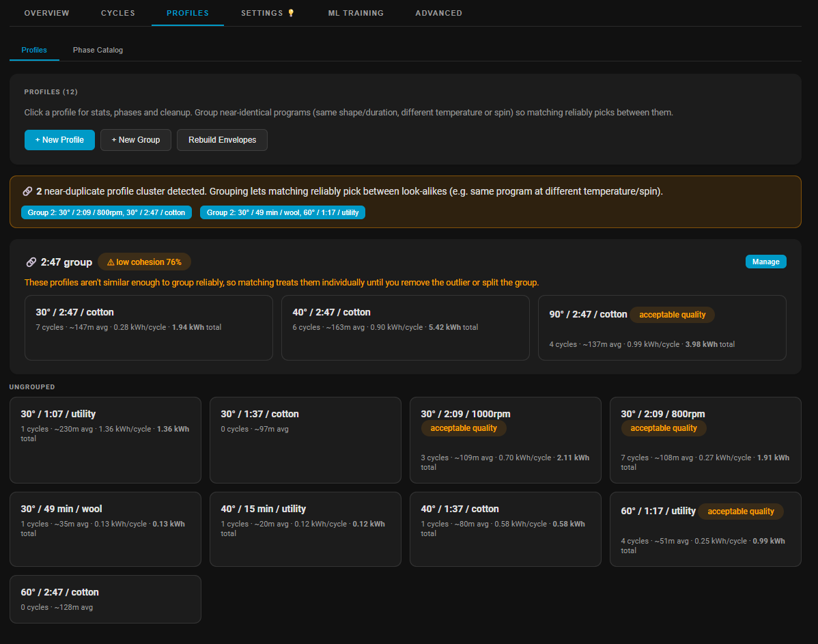Open the 60° / 2:47 / cotton profile
Viewport: 818px width, 644px height.
(105, 599)
